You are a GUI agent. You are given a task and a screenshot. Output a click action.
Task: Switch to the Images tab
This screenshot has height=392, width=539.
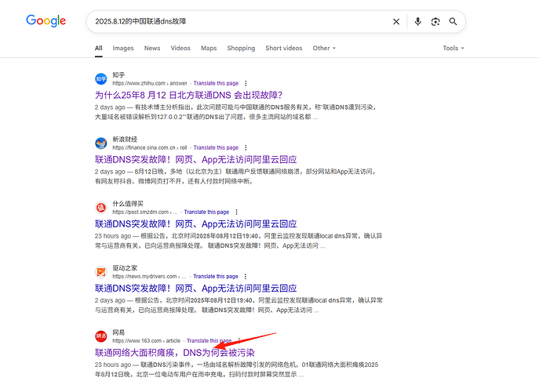click(123, 48)
